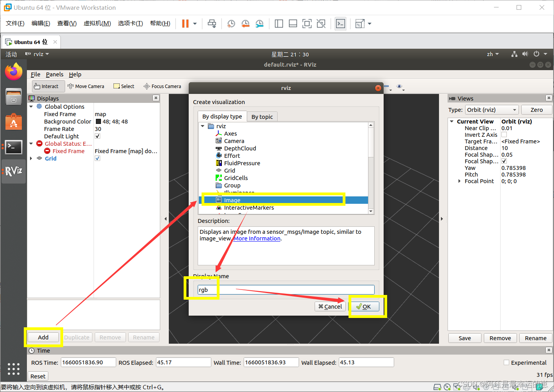Open Files manager from the dock
This screenshot has width=554, height=392.
[14, 97]
